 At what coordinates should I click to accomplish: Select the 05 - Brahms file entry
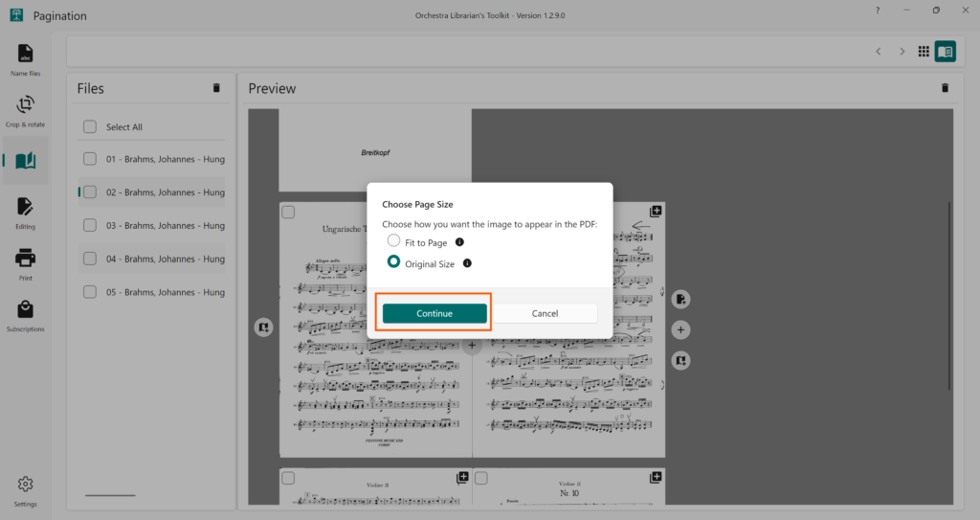165,292
